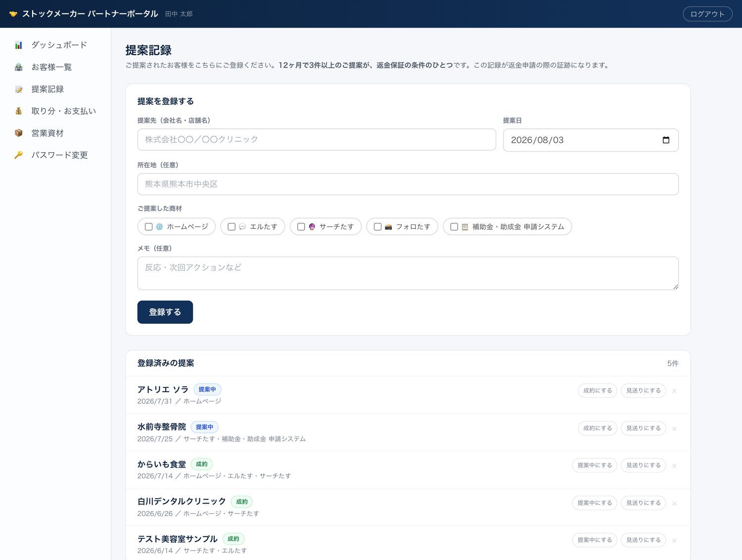Set からいも食堂 back to 提案中にする
Viewport: 742px width, 560px height.
point(595,465)
